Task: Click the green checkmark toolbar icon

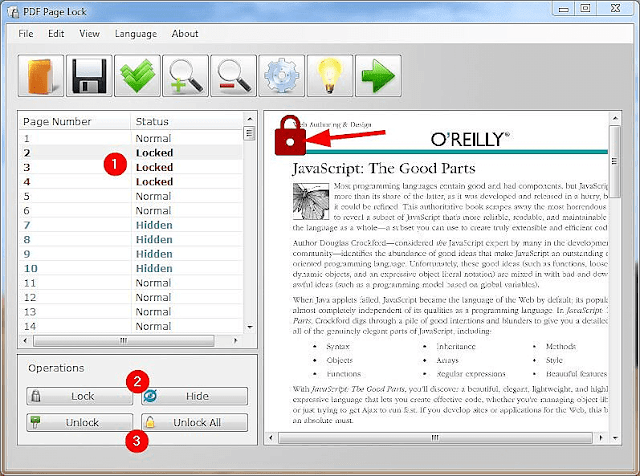Action: tap(138, 76)
